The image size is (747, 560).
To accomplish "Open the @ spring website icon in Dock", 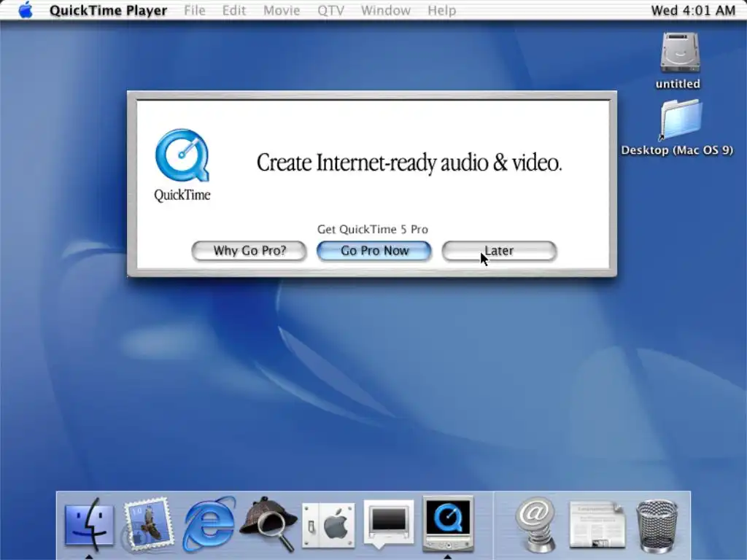I will click(536, 525).
